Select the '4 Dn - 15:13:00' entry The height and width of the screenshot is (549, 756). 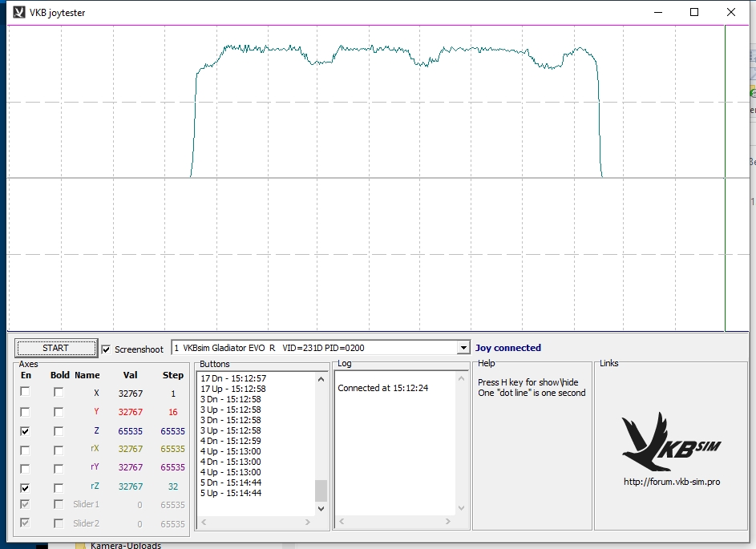coord(230,462)
